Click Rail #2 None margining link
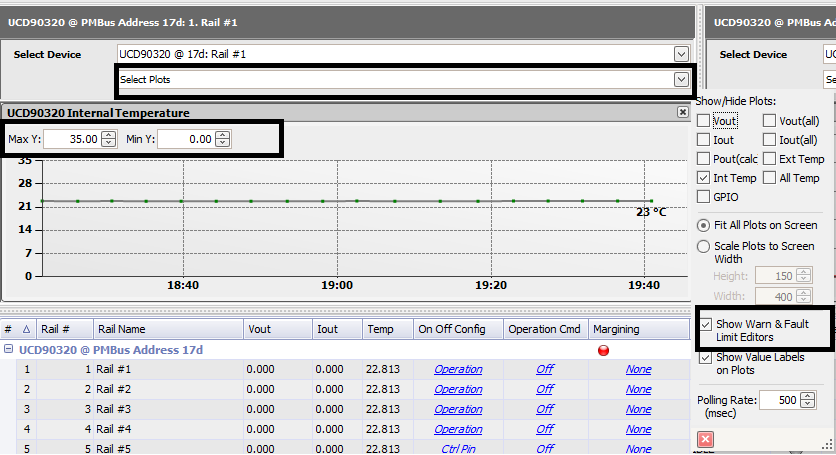The height and width of the screenshot is (455, 836). point(638,389)
